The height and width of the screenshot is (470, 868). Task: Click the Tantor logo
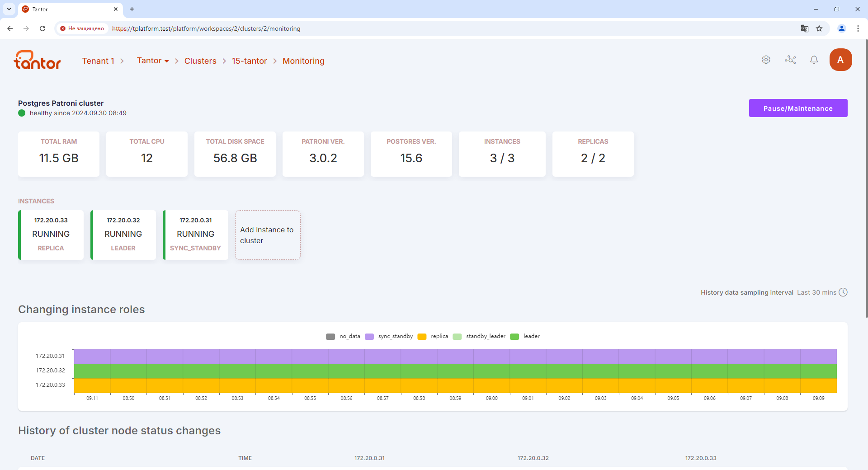tap(38, 60)
